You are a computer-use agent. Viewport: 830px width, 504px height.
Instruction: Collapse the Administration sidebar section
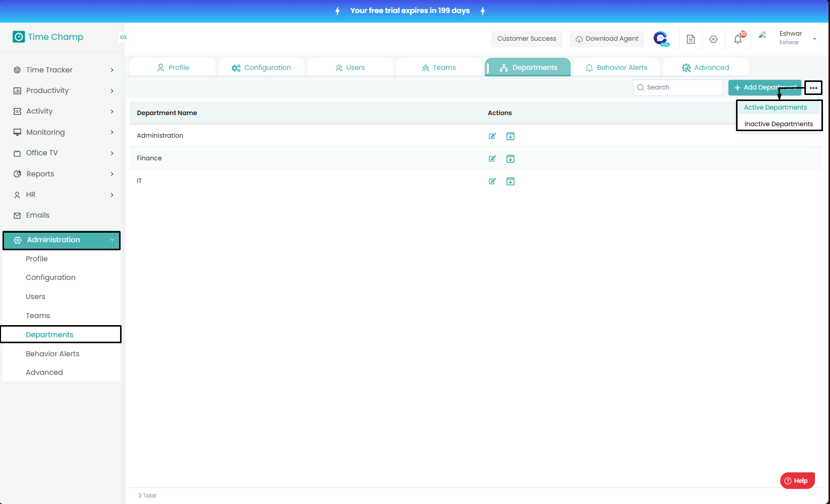(62, 240)
